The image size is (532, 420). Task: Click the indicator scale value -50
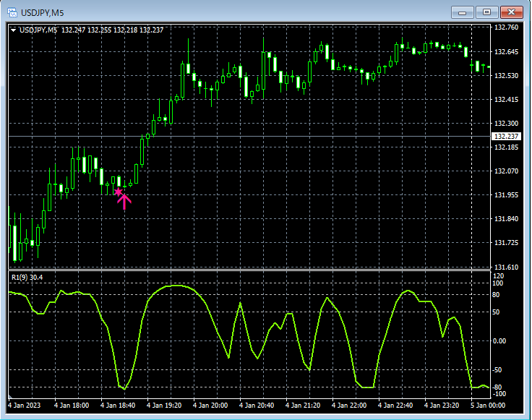(x=497, y=370)
